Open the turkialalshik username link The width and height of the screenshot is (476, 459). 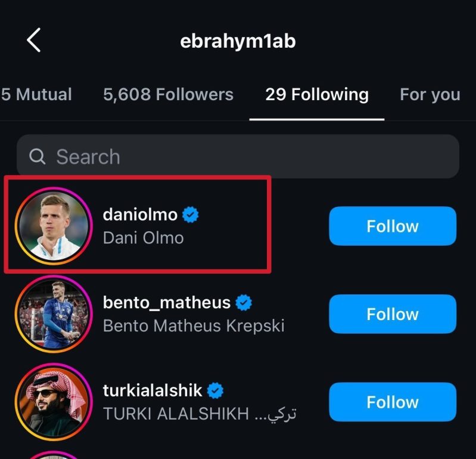tap(153, 391)
